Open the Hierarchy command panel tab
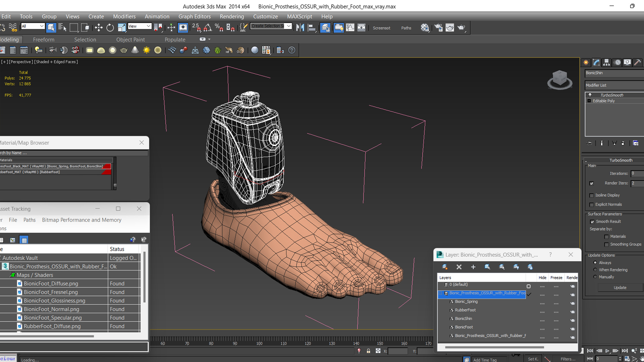 606,62
